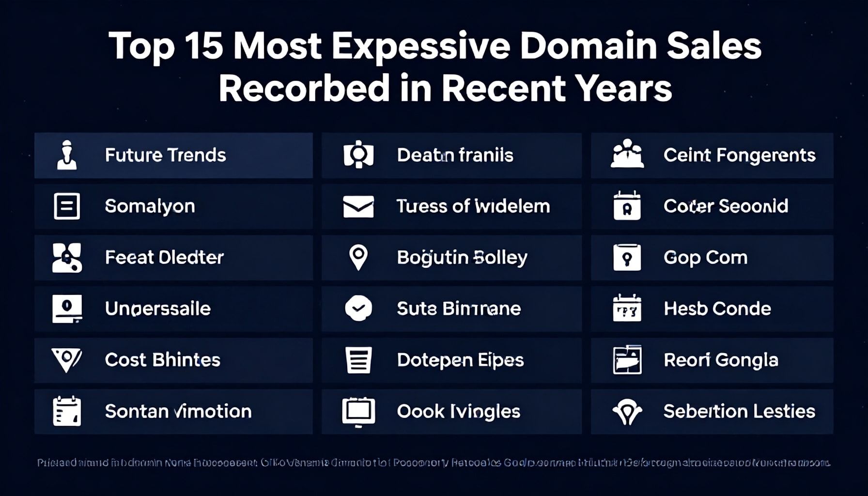Open the group icon next to Ceint Fongerents
This screenshot has height=496, width=868.
(x=627, y=155)
